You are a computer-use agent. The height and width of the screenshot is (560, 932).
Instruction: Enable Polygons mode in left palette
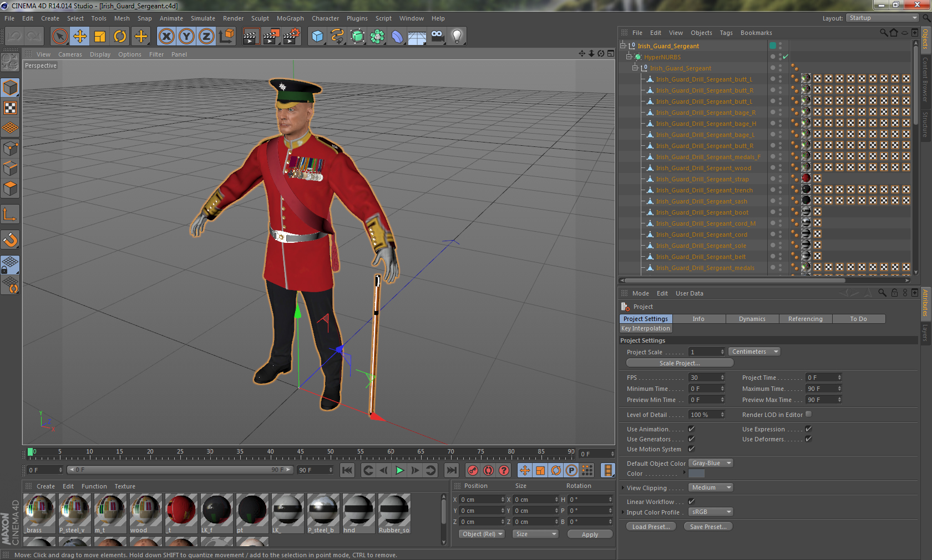tap(11, 188)
